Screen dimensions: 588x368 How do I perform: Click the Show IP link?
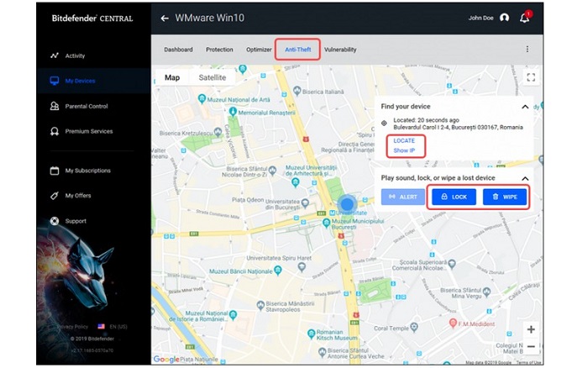click(404, 150)
